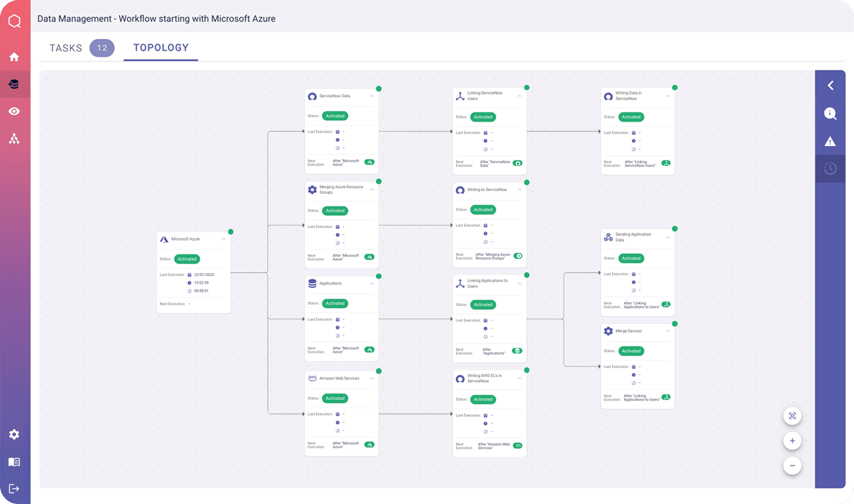Zoom in with the plus button
This screenshot has height=504, width=854.
pyautogui.click(x=792, y=441)
